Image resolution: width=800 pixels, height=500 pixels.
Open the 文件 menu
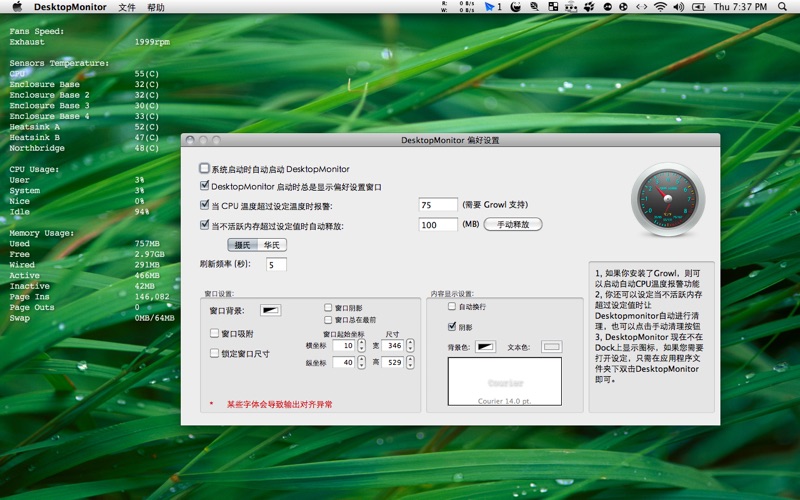point(127,7)
